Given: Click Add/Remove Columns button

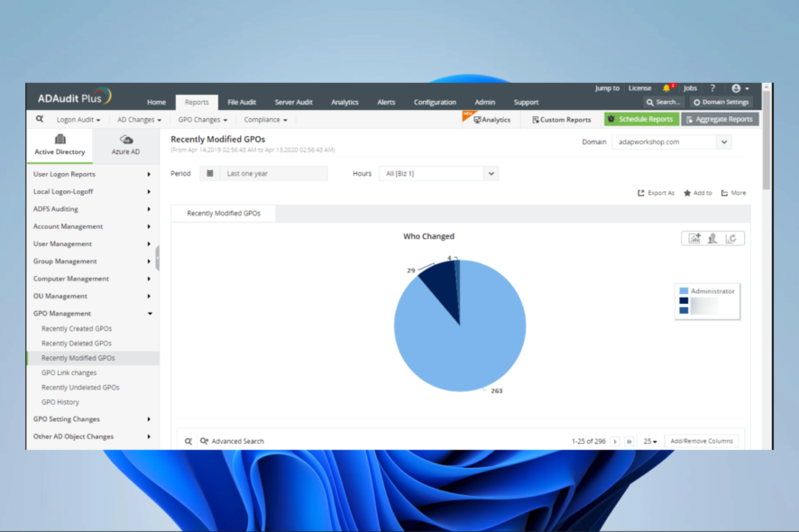Looking at the screenshot, I should (x=702, y=441).
